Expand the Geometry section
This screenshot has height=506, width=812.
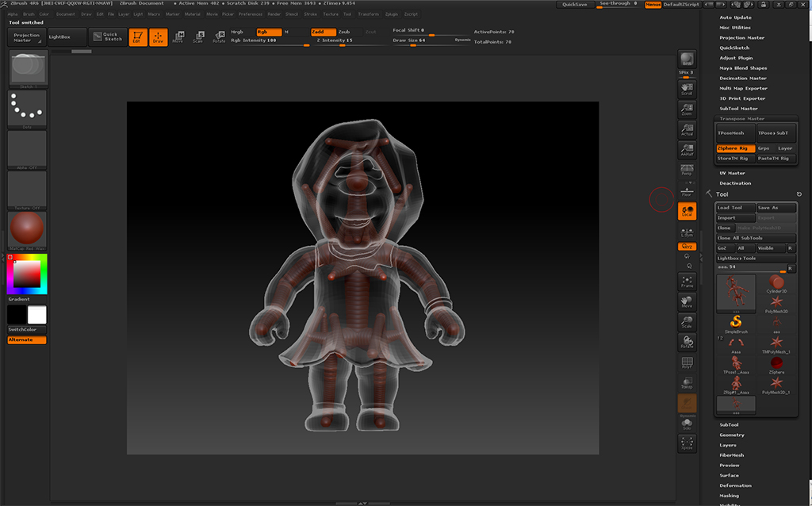[732, 435]
